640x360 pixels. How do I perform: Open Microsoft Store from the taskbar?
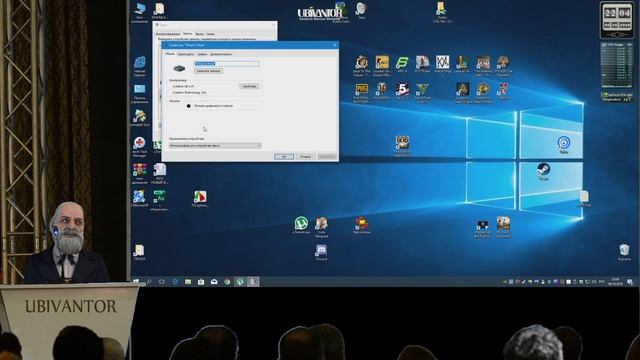click(201, 282)
